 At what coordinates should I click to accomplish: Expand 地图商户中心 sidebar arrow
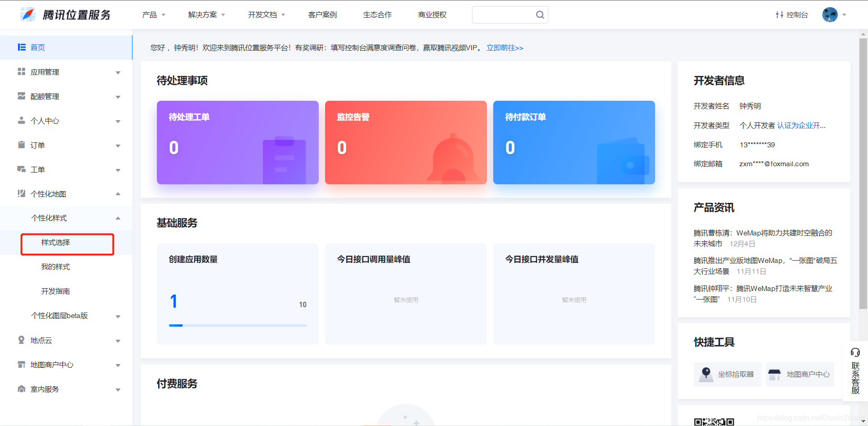[118, 365]
